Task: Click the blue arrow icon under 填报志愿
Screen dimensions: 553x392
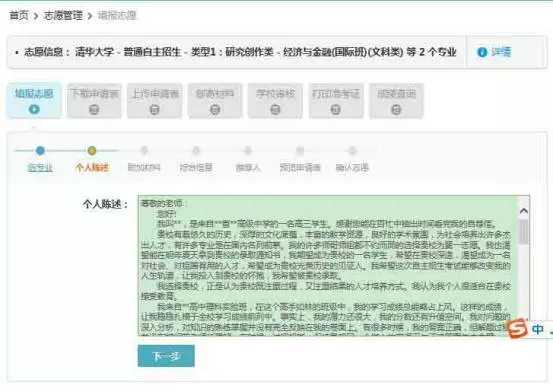Action: [x=34, y=109]
